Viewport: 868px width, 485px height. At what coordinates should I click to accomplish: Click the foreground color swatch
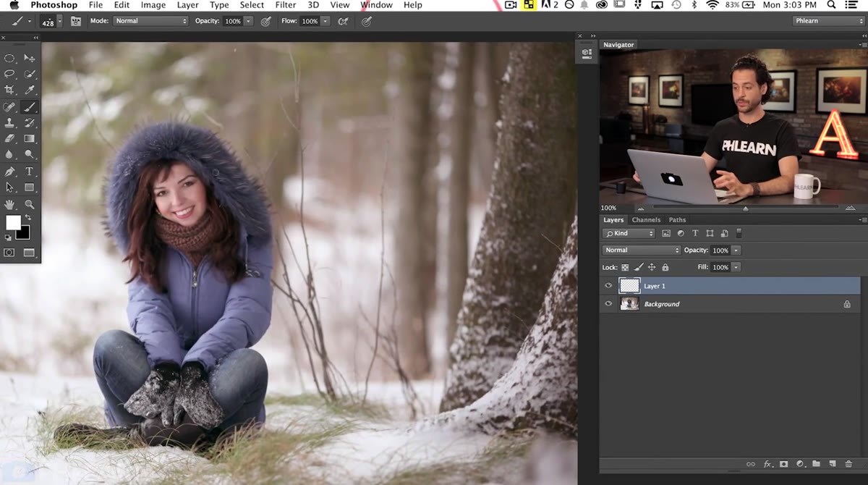(x=13, y=223)
